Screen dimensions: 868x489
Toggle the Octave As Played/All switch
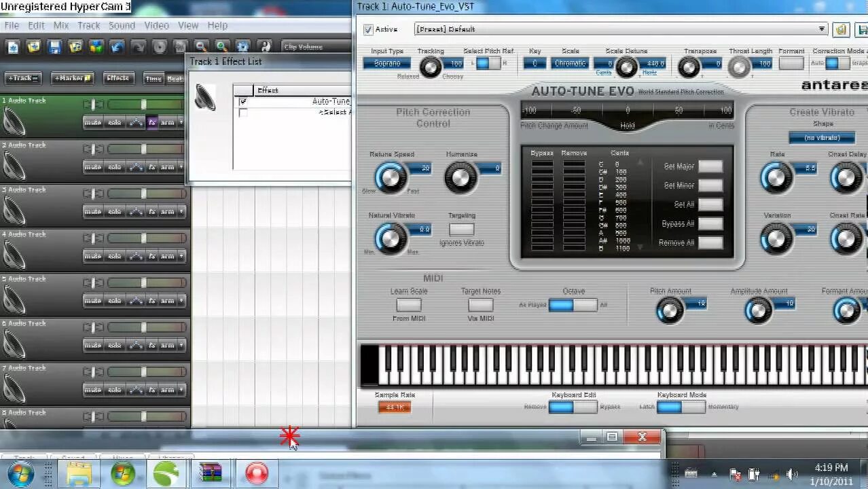point(573,305)
